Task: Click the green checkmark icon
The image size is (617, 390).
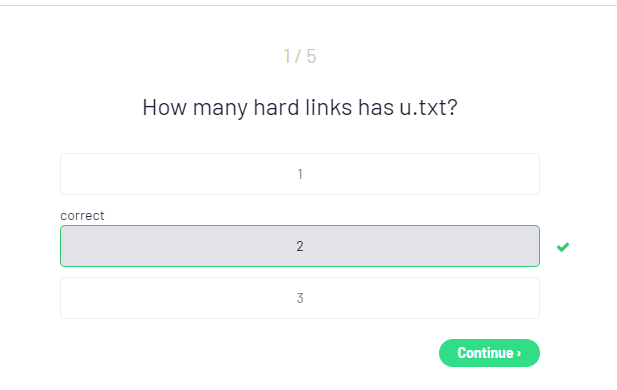Action: click(x=563, y=247)
